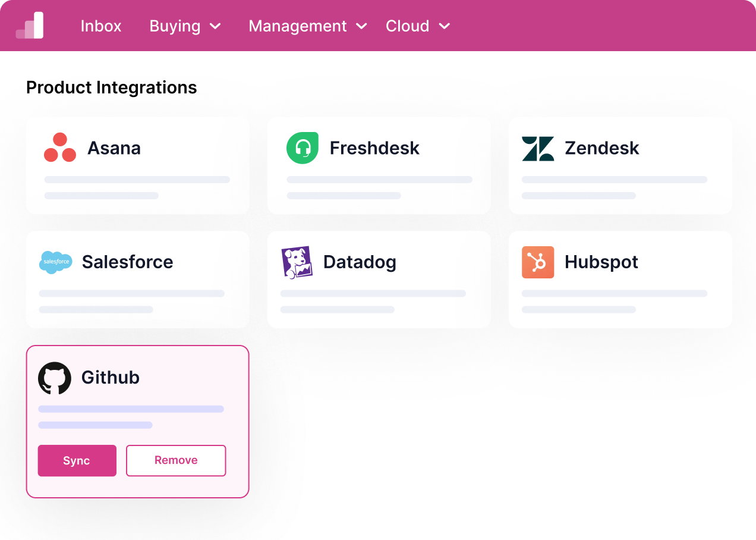Select the Salesforce card title
The width and height of the screenshot is (756, 540).
[128, 262]
